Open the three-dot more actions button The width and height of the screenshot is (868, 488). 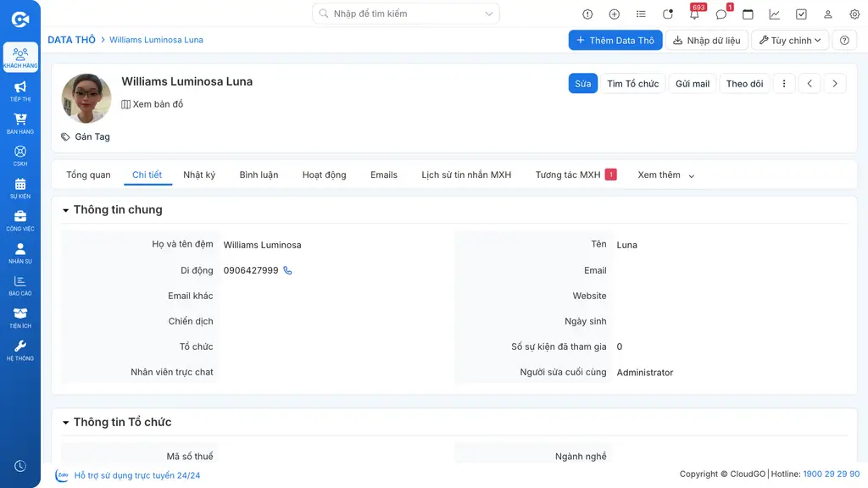(x=784, y=84)
